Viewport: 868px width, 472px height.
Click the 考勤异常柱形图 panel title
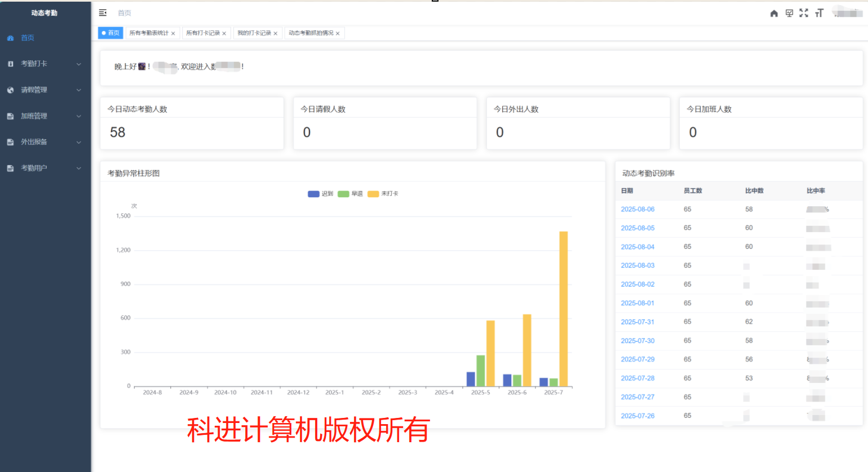[x=134, y=173]
